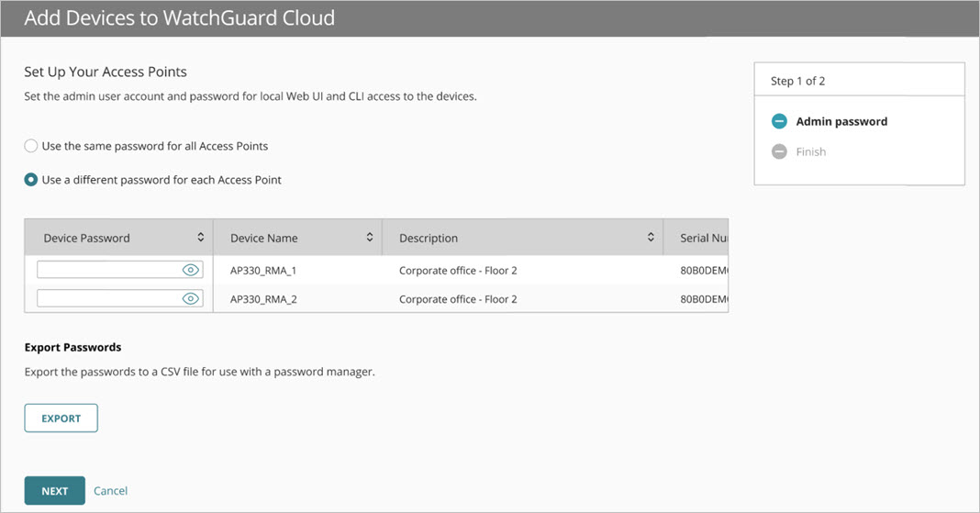Open the Admin password step
The width and height of the screenshot is (980, 513).
click(841, 121)
